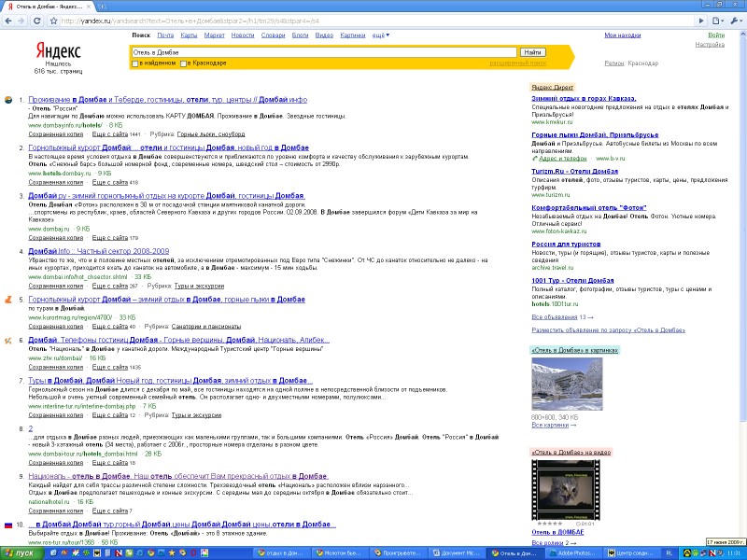Open the browser page menu icon
The width and height of the screenshot is (747, 560).
715,20
